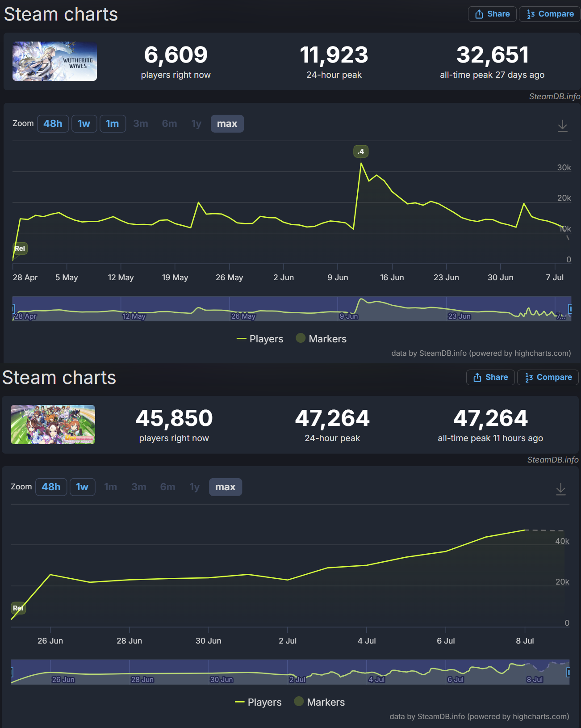
Task: Select 48h zoom on bottom chart
Action: coord(51,487)
